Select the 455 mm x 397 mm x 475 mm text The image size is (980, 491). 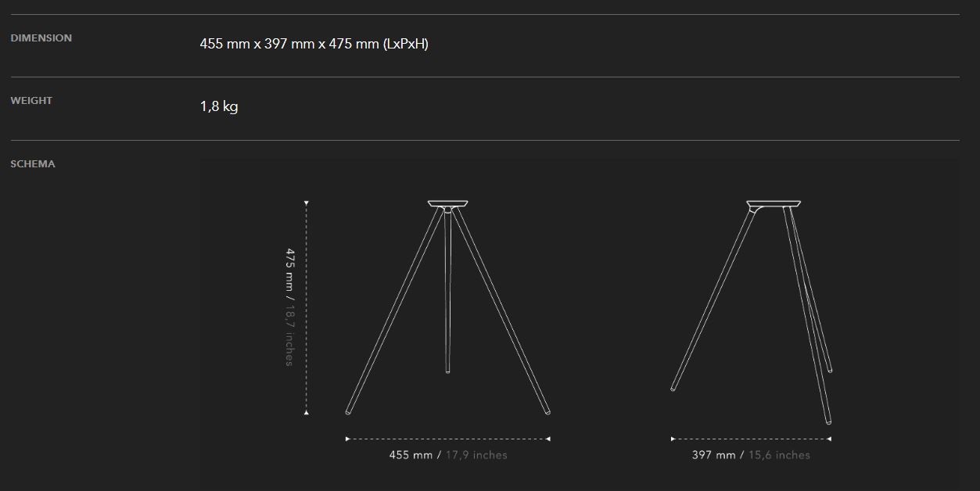pos(314,44)
